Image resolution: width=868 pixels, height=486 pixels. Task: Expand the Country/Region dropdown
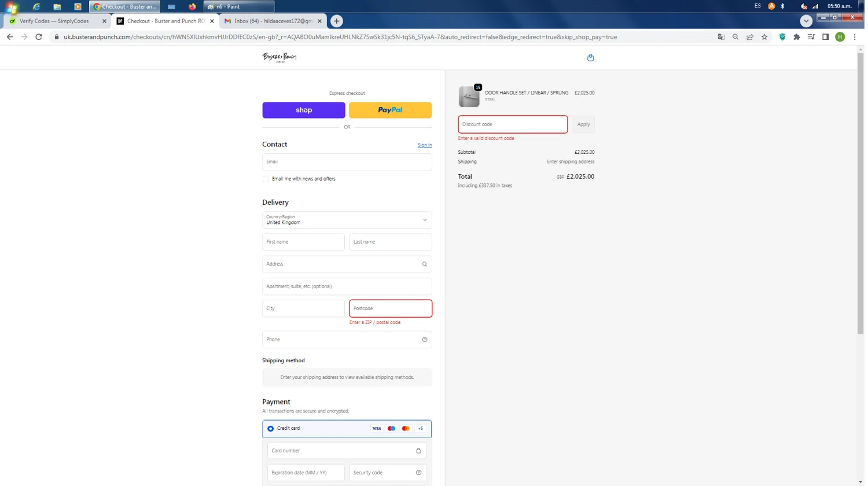point(348,220)
